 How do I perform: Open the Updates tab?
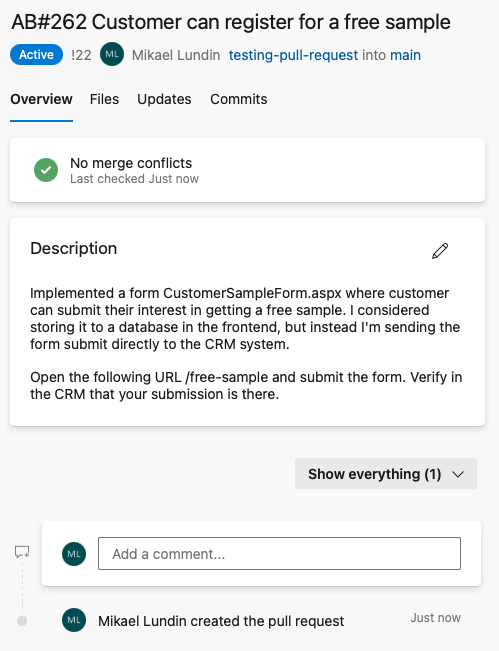click(164, 99)
